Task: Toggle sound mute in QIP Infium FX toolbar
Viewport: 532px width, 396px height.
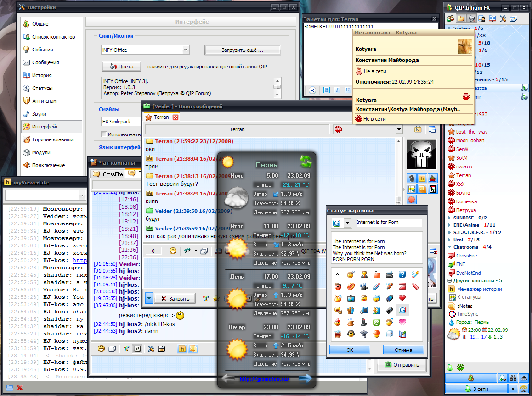Action: point(471,18)
